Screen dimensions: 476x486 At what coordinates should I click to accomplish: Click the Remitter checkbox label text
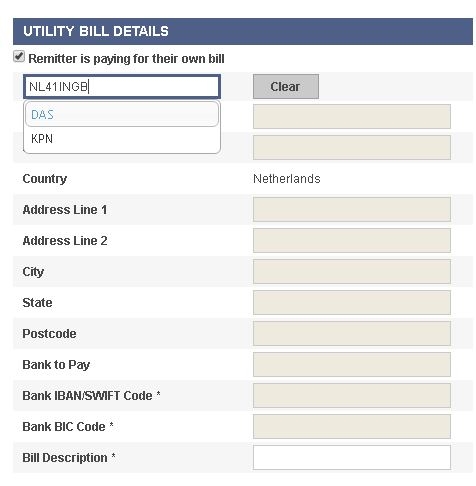click(x=126, y=59)
